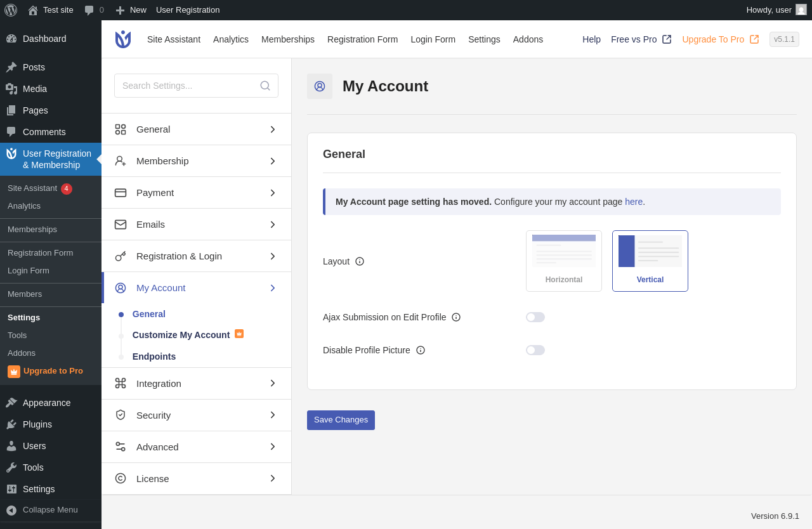Click the info icon next to Layout

[360, 261]
